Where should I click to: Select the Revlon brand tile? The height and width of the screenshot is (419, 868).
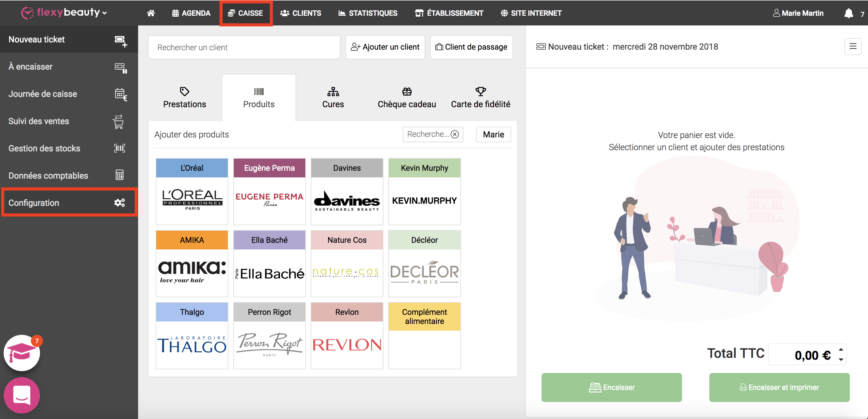347,335
